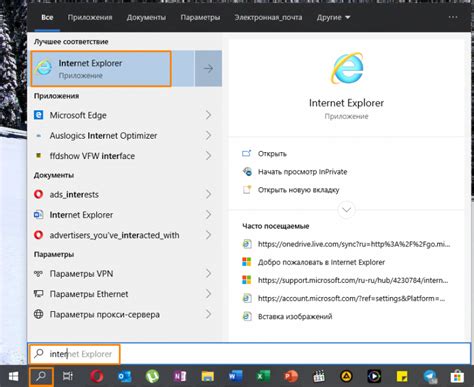The image size is (474, 387).
Task: Launch PowerPoint from taskbar
Action: (x=291, y=377)
